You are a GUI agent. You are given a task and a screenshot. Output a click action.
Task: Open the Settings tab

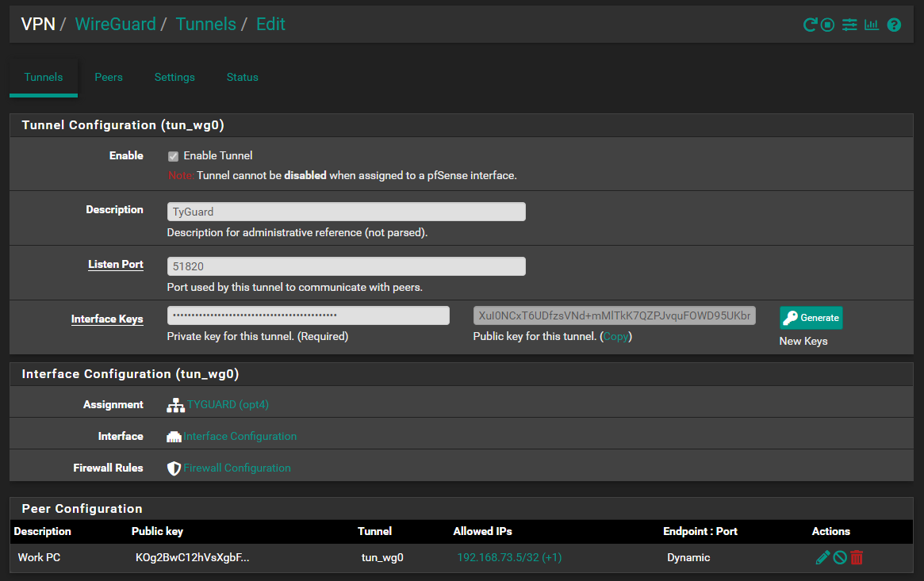click(174, 77)
